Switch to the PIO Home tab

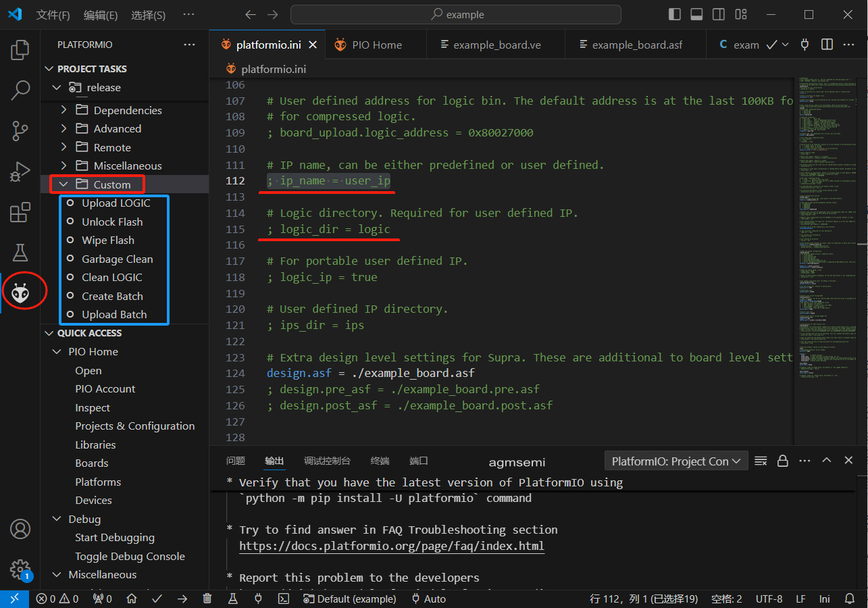pos(376,45)
